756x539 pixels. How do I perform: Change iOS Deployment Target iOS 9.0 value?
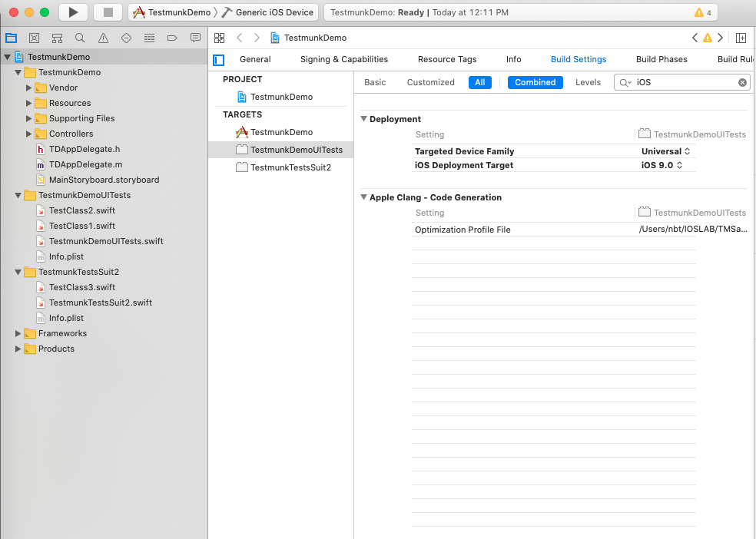(x=661, y=165)
